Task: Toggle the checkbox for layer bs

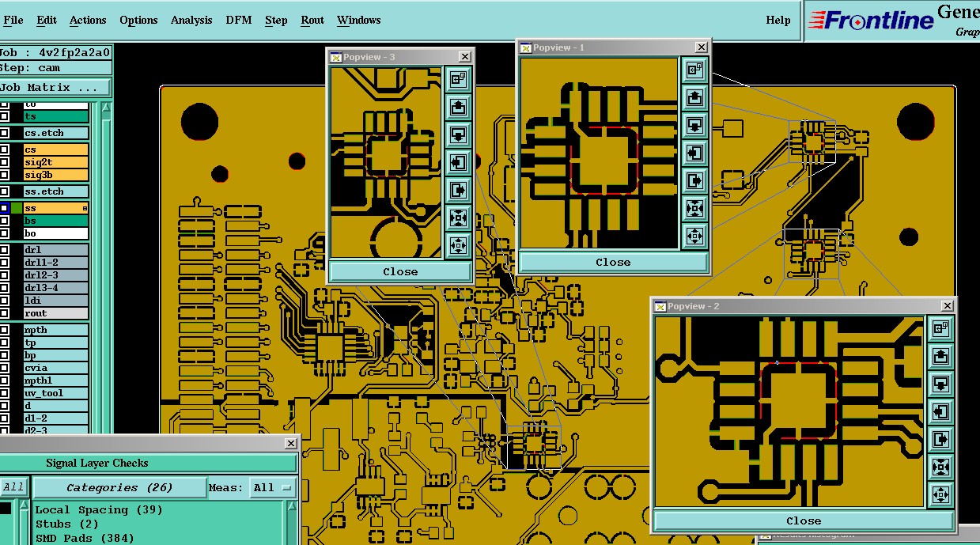Action: tap(5, 221)
